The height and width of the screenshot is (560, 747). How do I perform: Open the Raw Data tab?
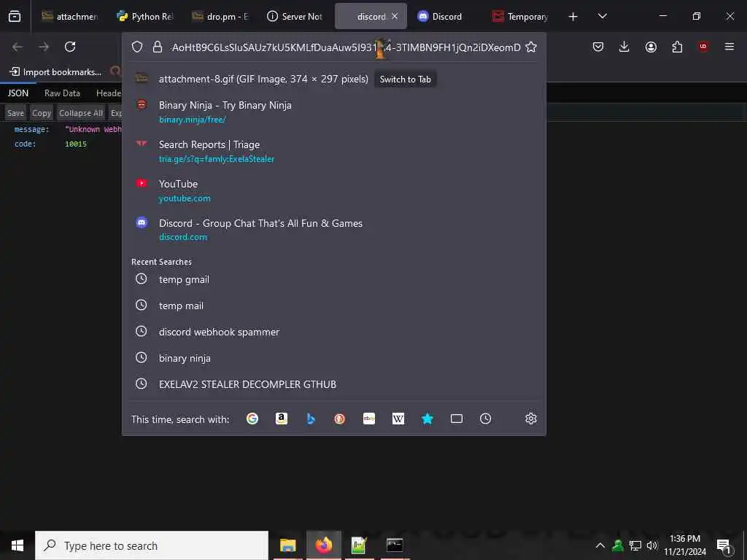(62, 93)
